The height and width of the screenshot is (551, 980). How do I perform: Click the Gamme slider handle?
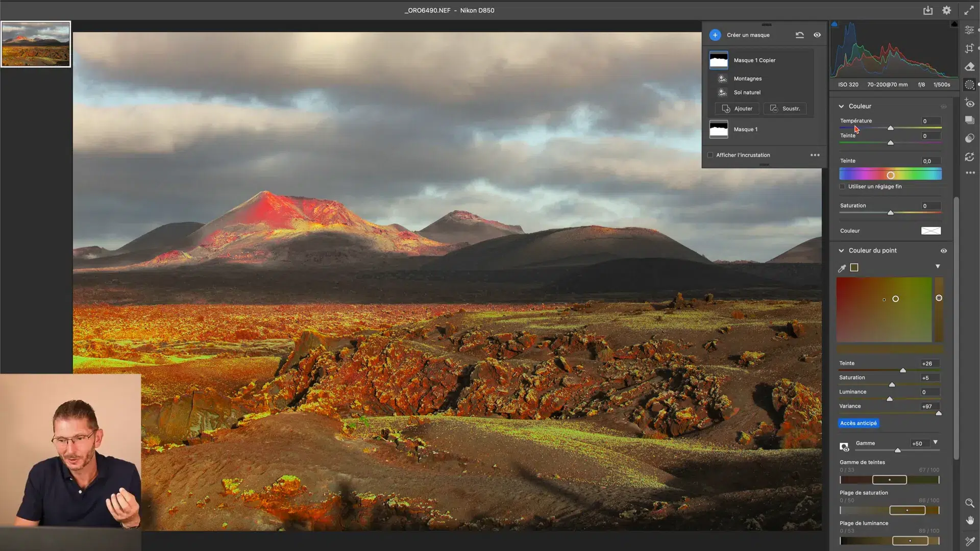pyautogui.click(x=897, y=450)
